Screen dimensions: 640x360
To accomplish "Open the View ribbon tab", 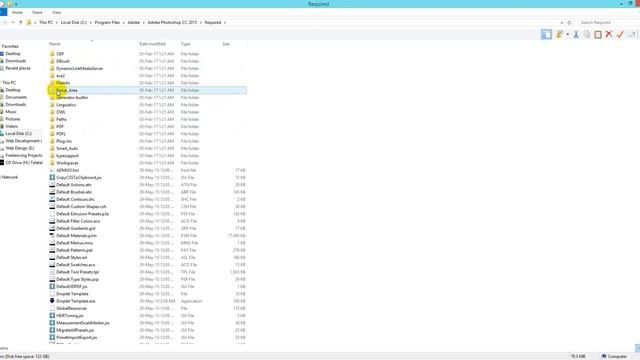I will coord(56,13).
